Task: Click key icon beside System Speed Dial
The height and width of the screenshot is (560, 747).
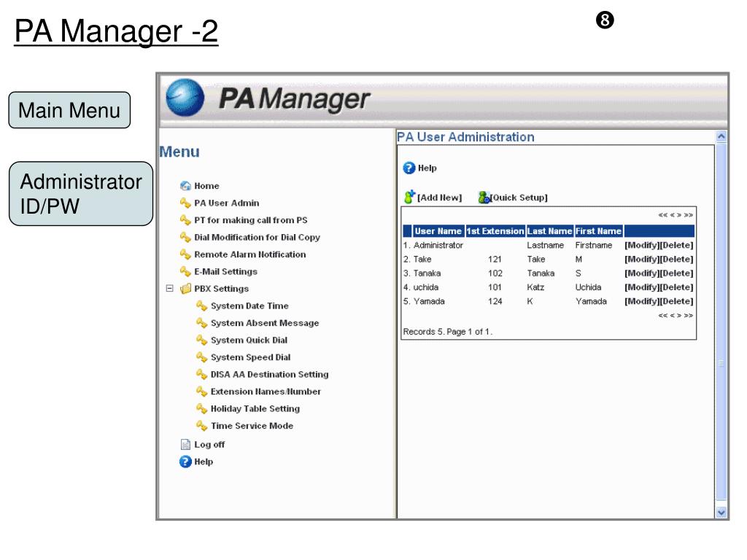Action: 202,357
